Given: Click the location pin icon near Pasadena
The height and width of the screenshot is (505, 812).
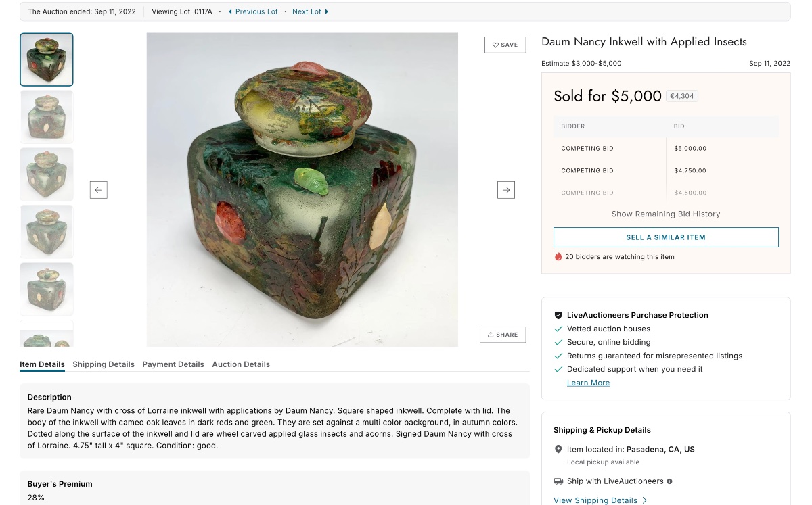Looking at the screenshot, I should 558,449.
